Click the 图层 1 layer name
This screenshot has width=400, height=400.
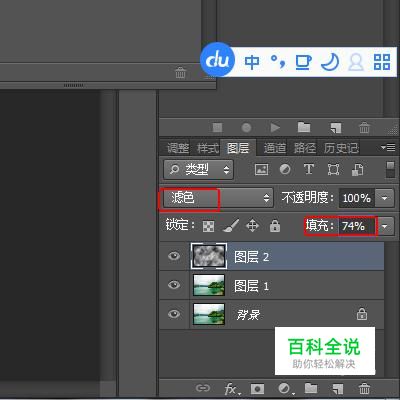251,286
